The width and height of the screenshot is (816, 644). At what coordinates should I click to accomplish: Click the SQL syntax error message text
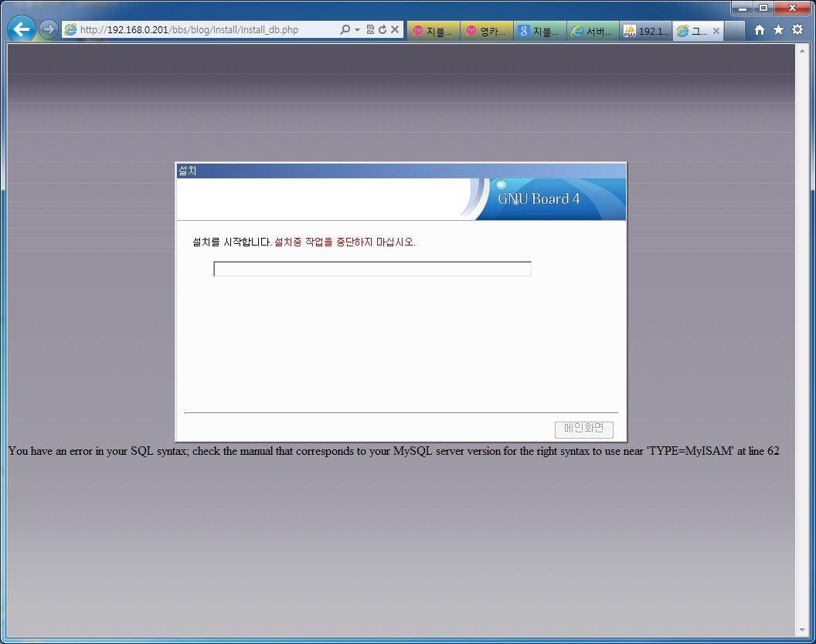click(x=393, y=451)
